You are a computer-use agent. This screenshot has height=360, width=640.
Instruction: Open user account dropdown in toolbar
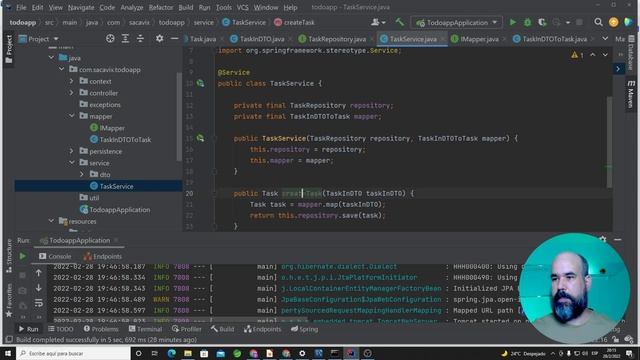pos(378,22)
